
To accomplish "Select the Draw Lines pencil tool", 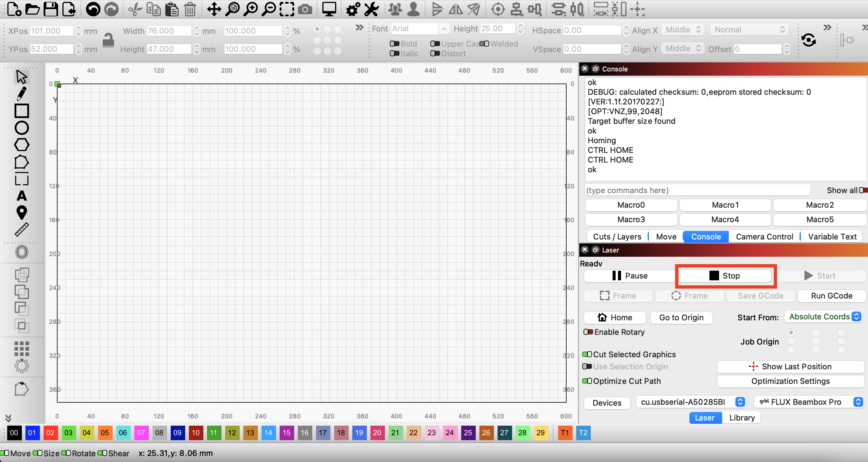I will tap(21, 94).
